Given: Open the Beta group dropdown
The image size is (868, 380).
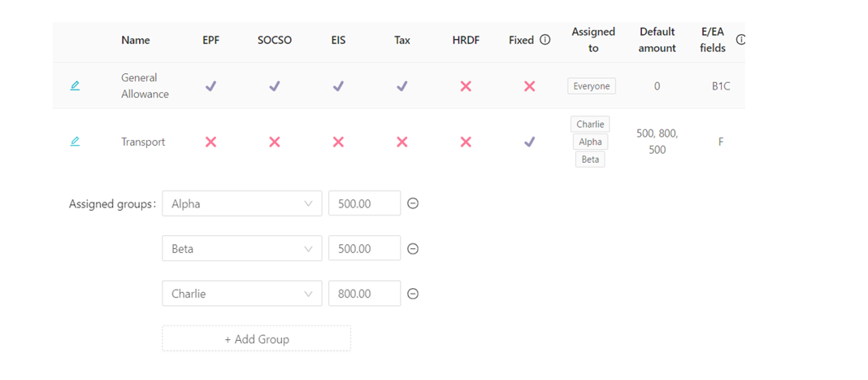Looking at the screenshot, I should coord(241,249).
